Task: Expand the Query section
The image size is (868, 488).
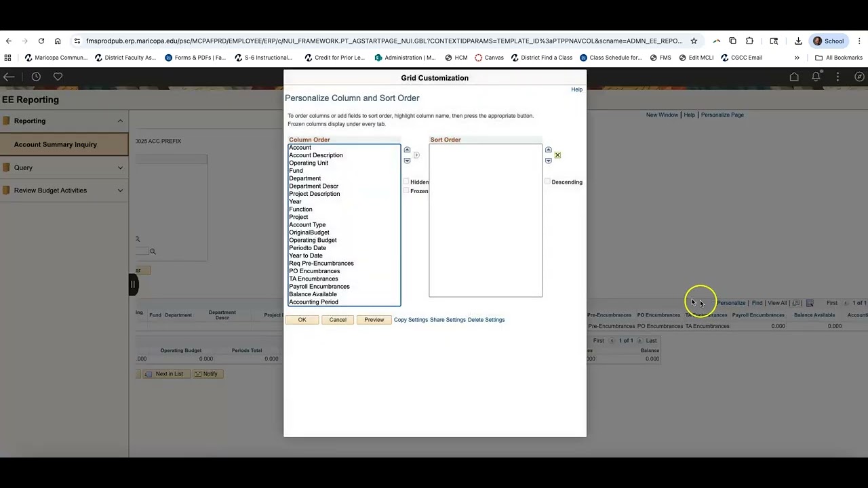Action: coord(120,167)
